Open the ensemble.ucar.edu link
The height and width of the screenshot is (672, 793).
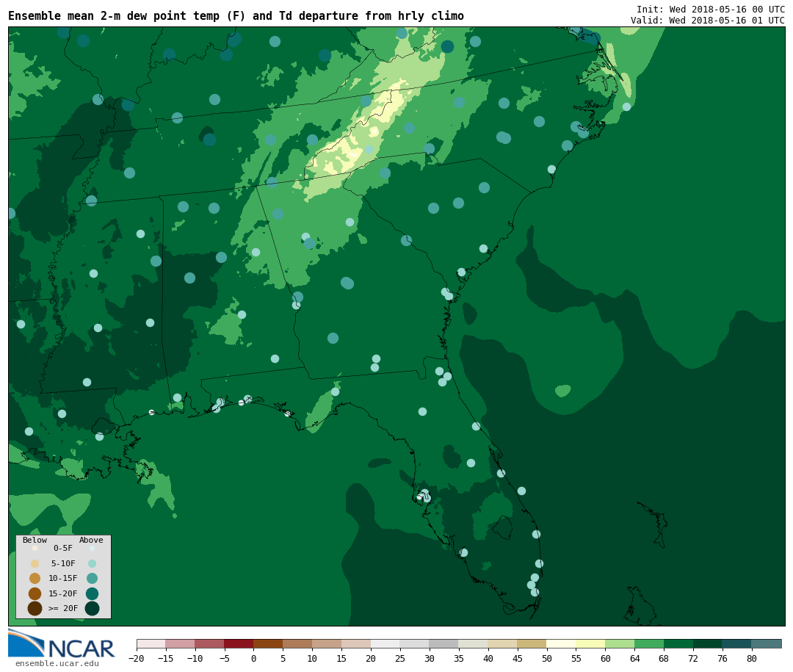pos(57,664)
